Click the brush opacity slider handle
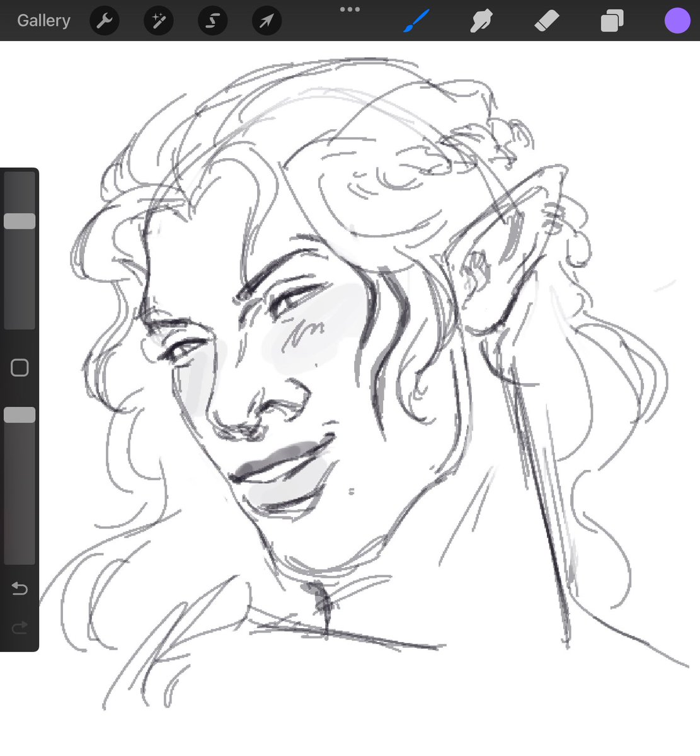The image size is (700, 756). point(20,415)
